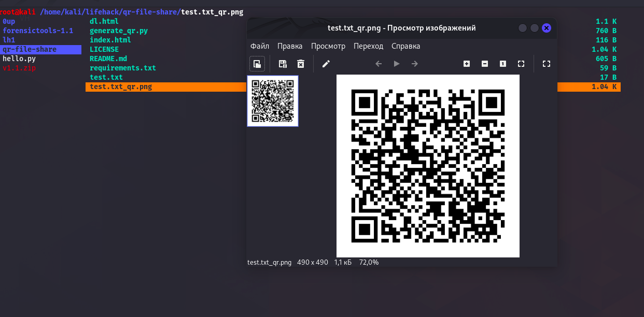Select qr-file-share directory entry

click(x=41, y=49)
